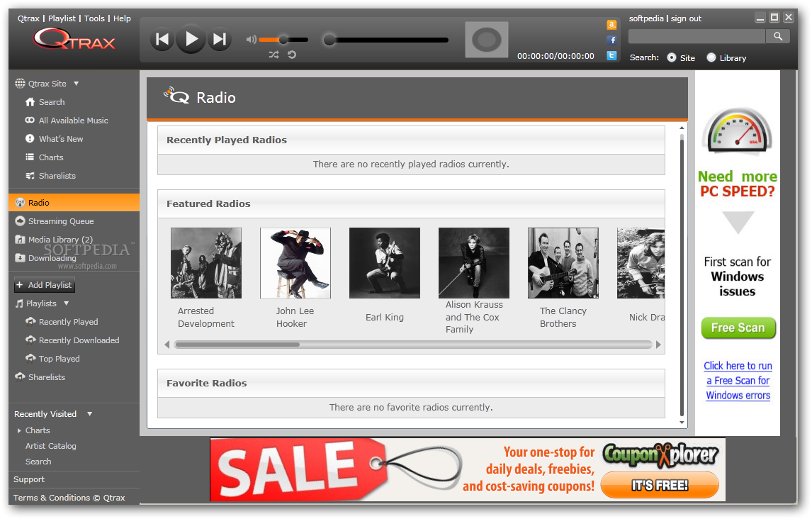Image resolution: width=812 pixels, height=519 pixels.
Task: Select the Radio sidebar item
Action: coord(74,203)
